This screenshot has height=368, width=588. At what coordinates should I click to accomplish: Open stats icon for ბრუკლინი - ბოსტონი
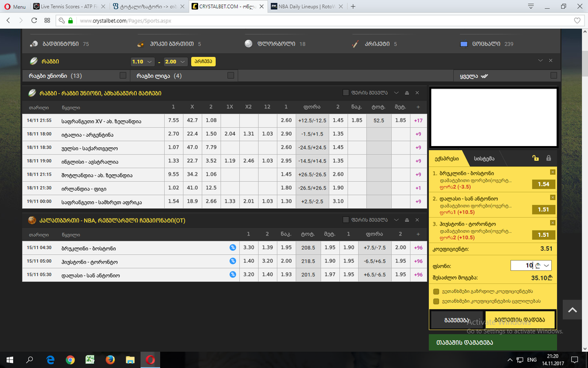pyautogui.click(x=233, y=247)
